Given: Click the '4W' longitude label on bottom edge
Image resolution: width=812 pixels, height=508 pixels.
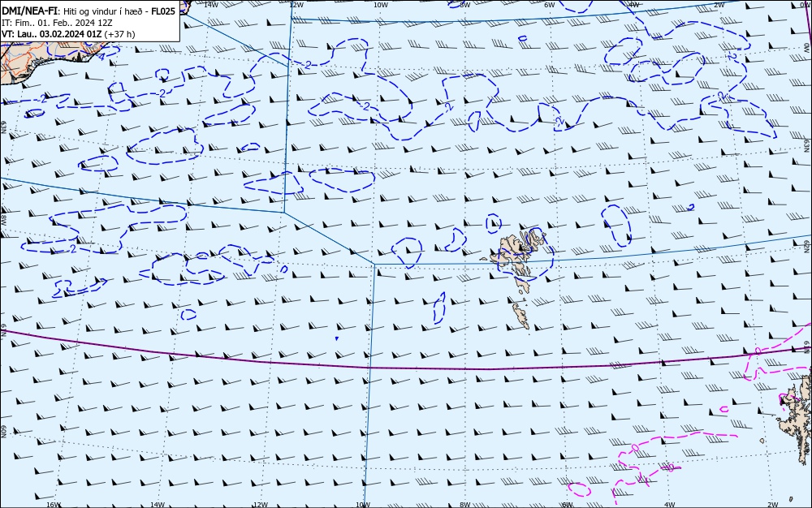Looking at the screenshot, I should (x=670, y=505).
